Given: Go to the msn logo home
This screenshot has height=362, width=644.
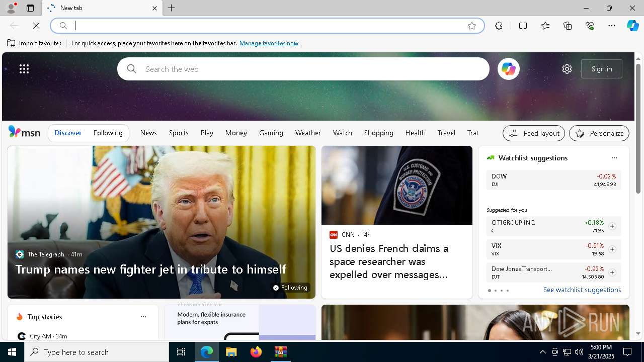Looking at the screenshot, I should (x=24, y=132).
